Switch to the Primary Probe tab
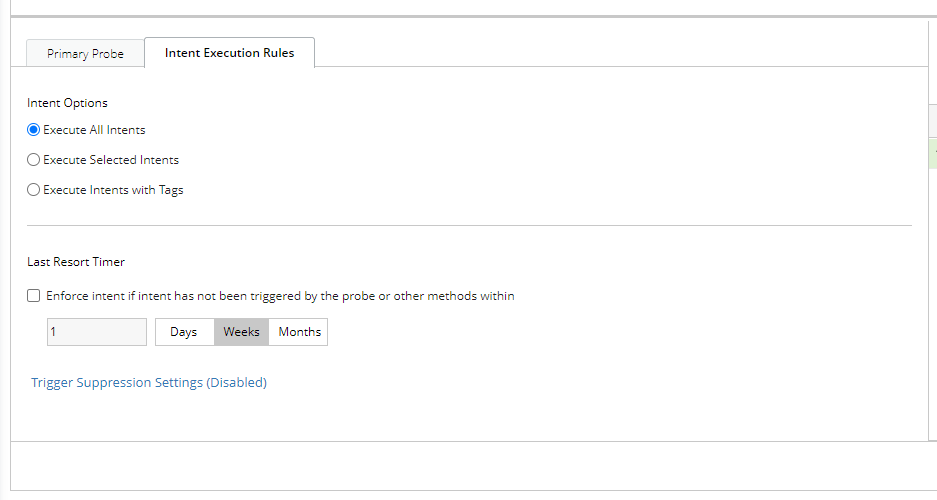Viewport: 937px width, 500px height. pyautogui.click(x=85, y=54)
